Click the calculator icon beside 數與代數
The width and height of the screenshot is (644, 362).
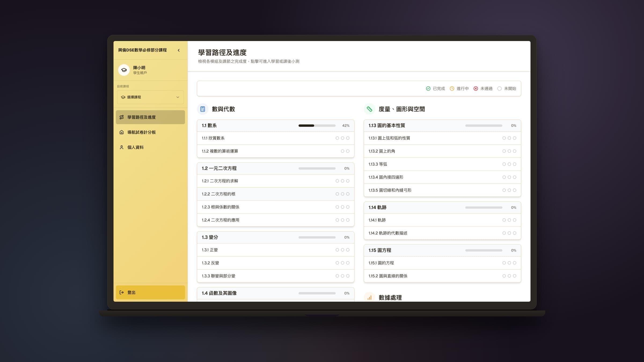[x=203, y=109]
